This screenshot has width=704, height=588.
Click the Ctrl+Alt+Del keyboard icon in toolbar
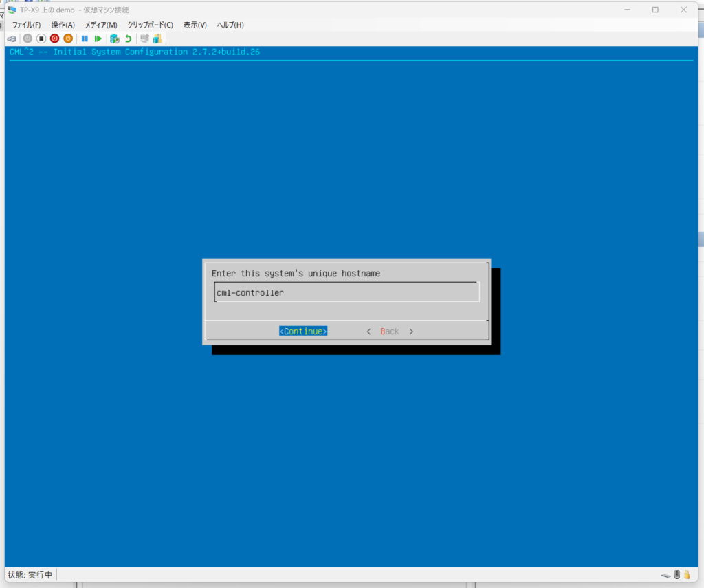[12, 39]
